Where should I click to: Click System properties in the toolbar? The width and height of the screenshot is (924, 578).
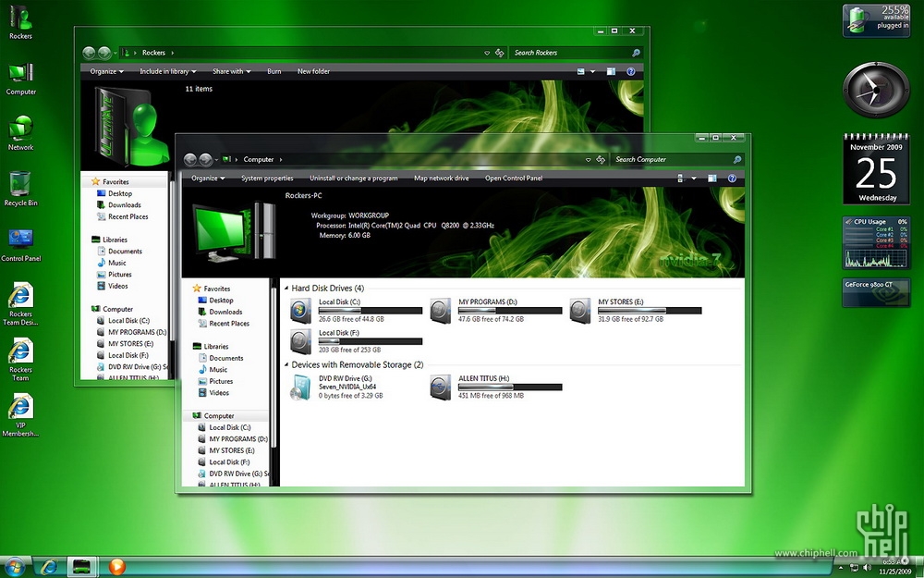point(267,178)
